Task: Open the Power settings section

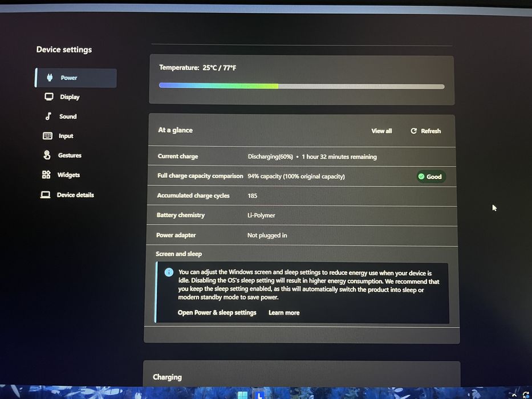Action: 76,78
